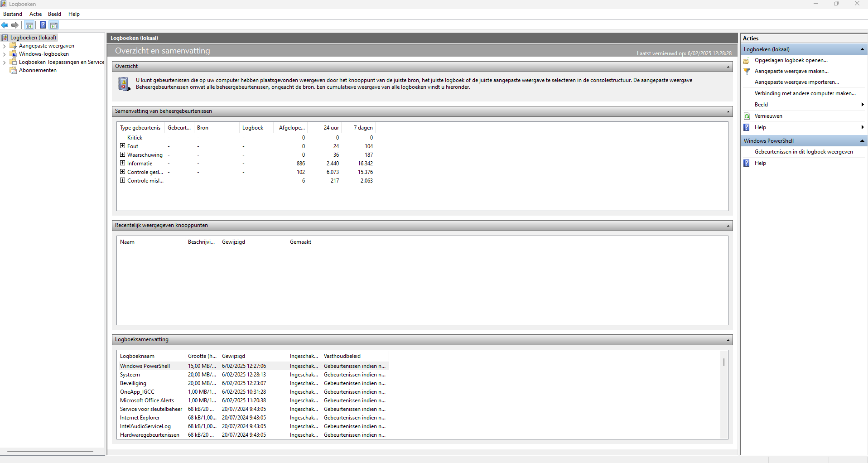Image resolution: width=868 pixels, height=463 pixels.
Task: Click the Back navigation arrow in toolbar
Action: coord(5,25)
